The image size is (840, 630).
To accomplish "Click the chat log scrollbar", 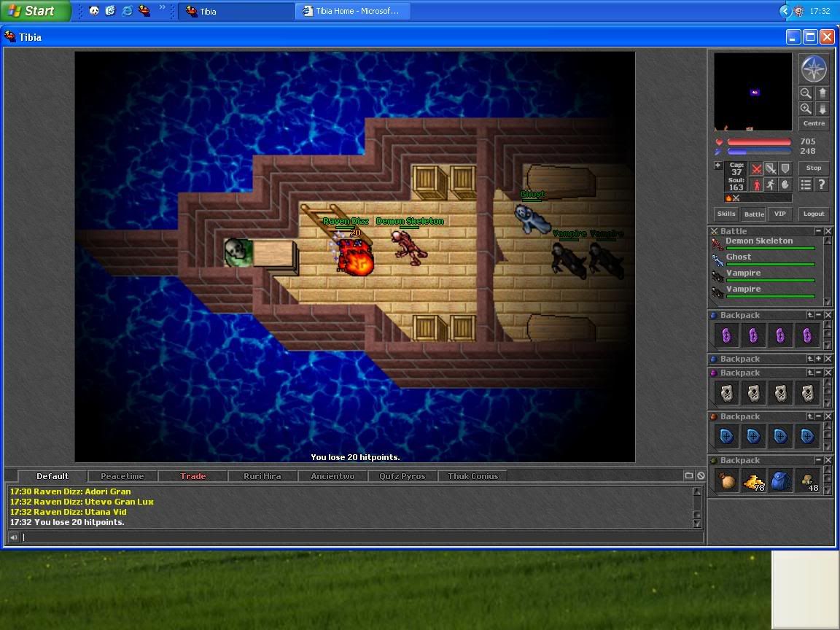I will [697, 507].
